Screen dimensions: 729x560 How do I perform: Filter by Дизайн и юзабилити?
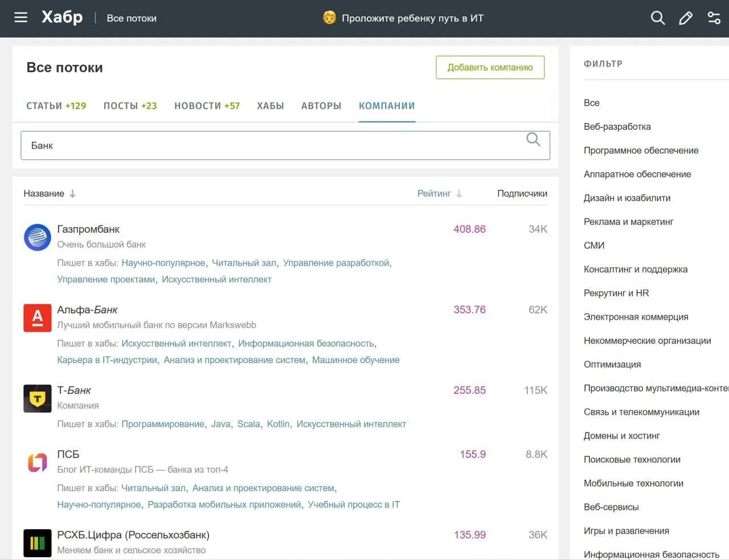[x=627, y=198]
